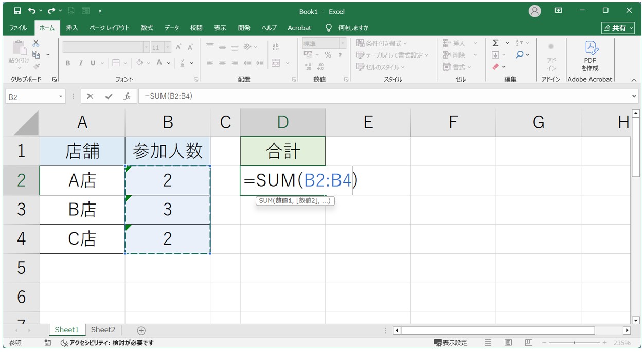The image size is (644, 352).
Task: Open the font size dropdown
Action: (168, 47)
